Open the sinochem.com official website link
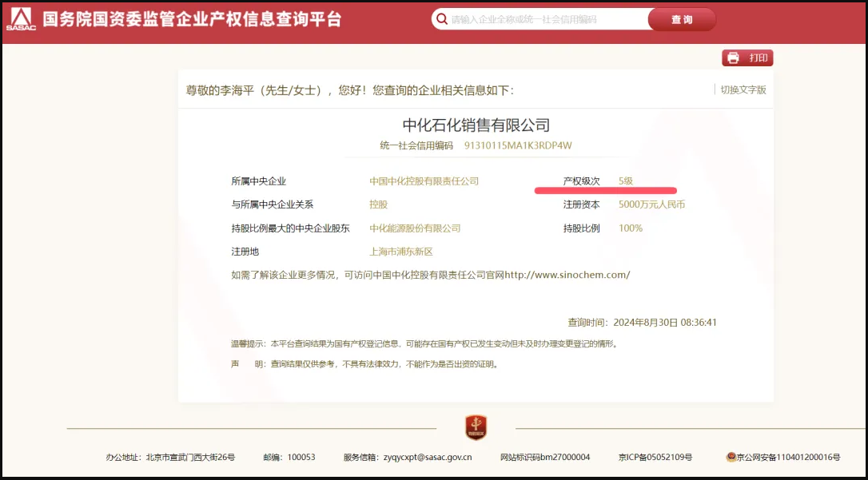Image resolution: width=868 pixels, height=480 pixels. 567,275
